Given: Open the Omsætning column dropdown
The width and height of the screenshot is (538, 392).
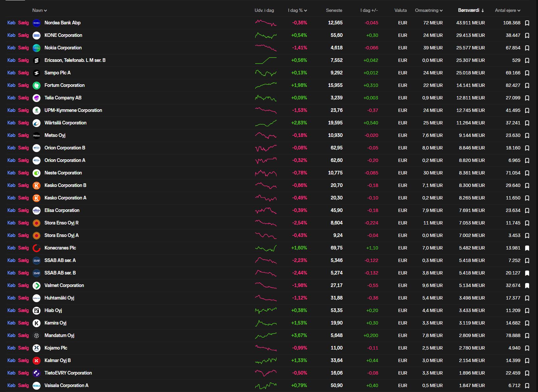Looking at the screenshot, I should point(429,11).
